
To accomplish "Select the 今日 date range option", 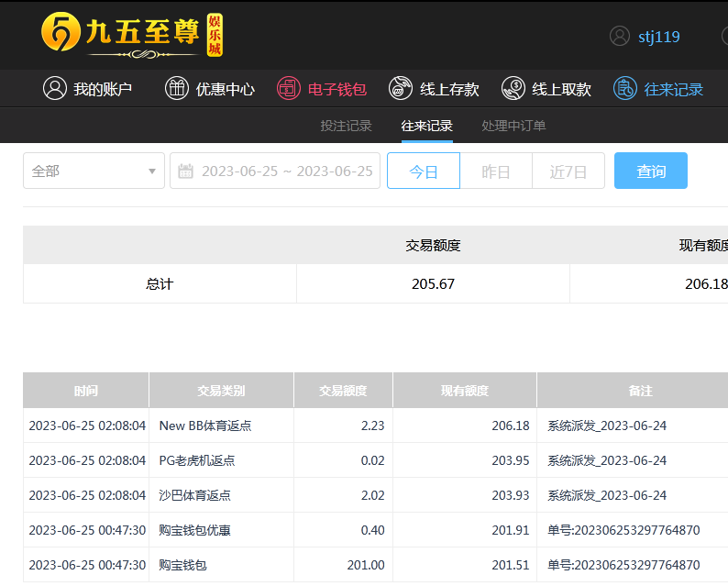I will (x=424, y=171).
